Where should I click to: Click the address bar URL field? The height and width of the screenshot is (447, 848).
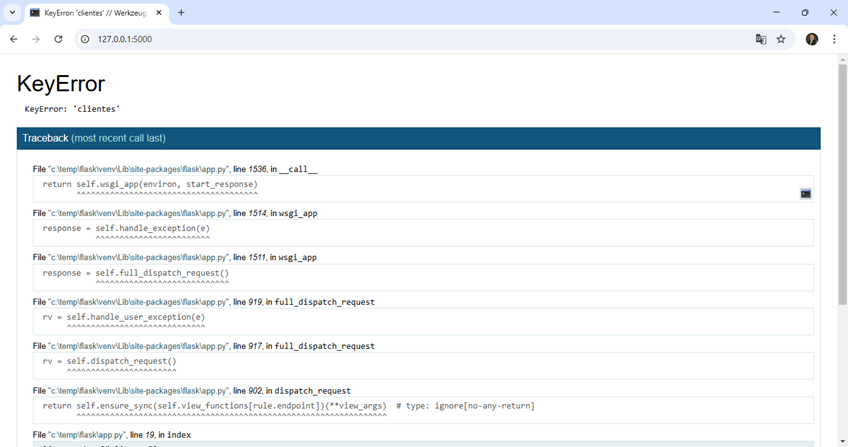(400, 39)
